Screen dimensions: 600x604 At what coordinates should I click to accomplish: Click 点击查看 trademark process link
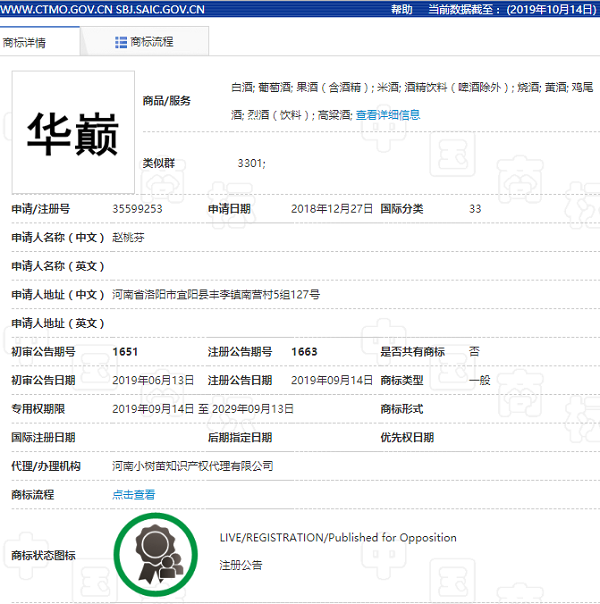tap(134, 495)
